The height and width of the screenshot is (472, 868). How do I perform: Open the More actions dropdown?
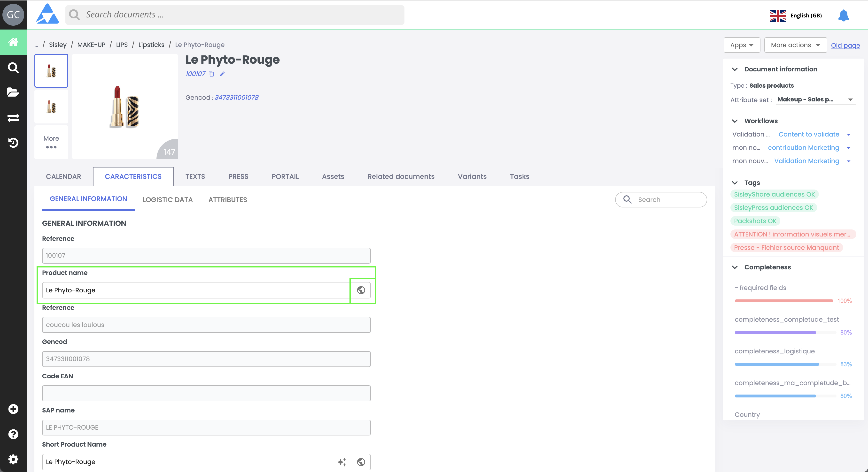click(x=795, y=45)
